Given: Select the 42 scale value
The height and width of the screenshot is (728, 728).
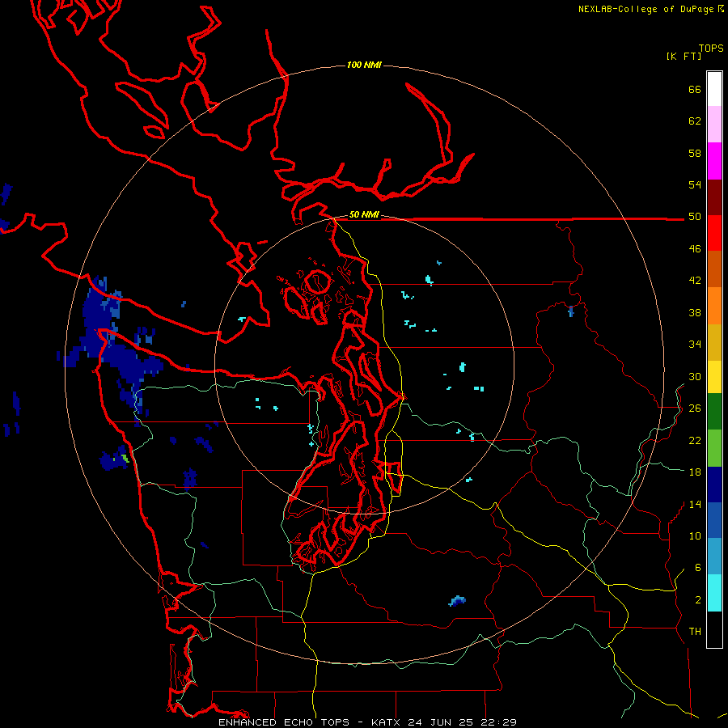Looking at the screenshot, I should point(695,281).
